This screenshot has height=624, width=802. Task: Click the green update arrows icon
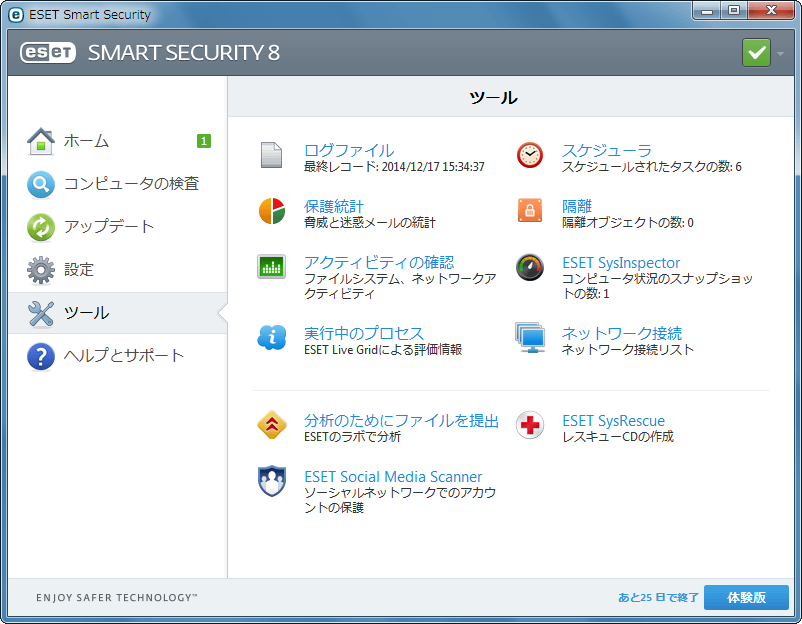point(41,227)
